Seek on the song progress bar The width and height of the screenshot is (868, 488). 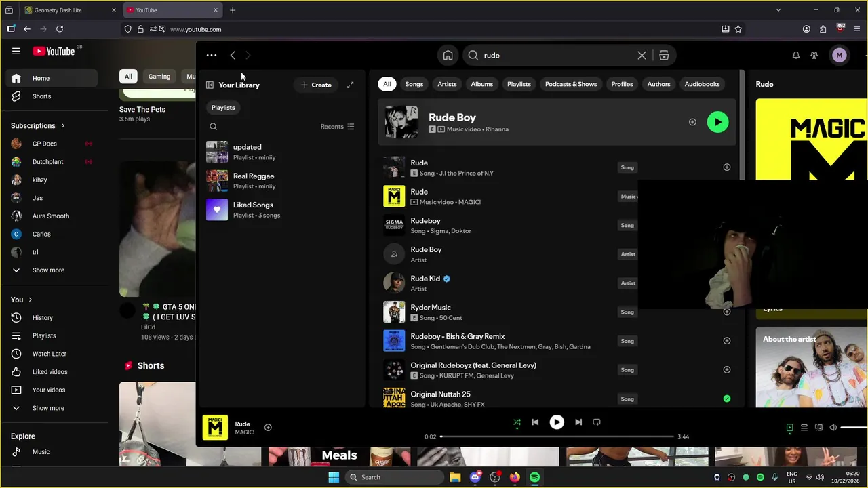pyautogui.click(x=557, y=436)
